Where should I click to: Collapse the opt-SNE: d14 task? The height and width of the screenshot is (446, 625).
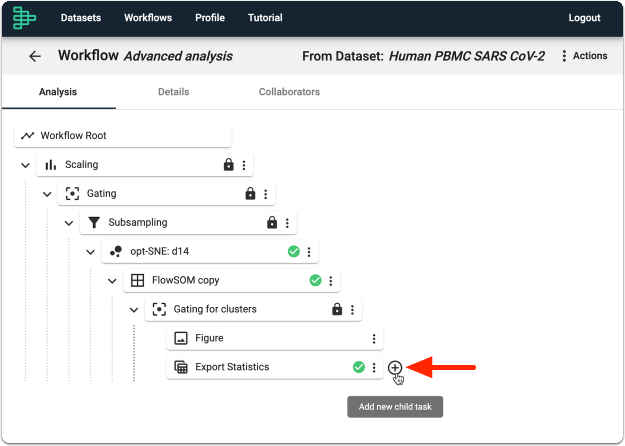tap(90, 252)
